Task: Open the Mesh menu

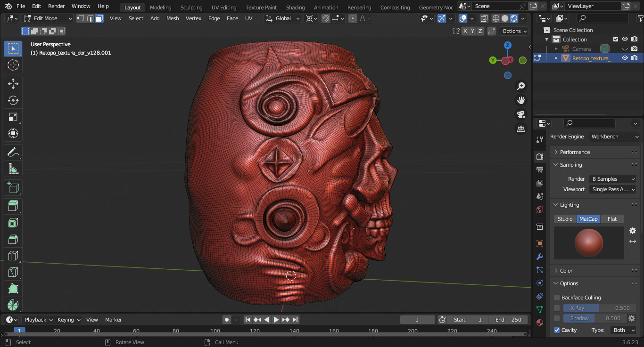Action: (173, 18)
